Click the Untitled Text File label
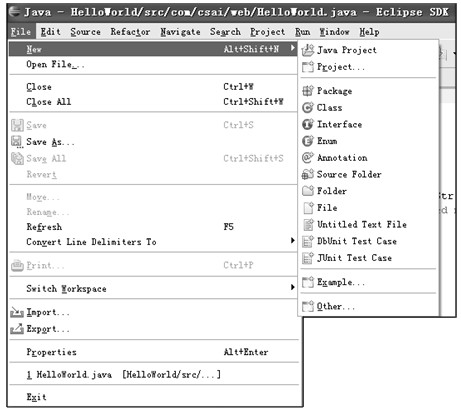The height and width of the screenshot is (413, 461). 362,224
